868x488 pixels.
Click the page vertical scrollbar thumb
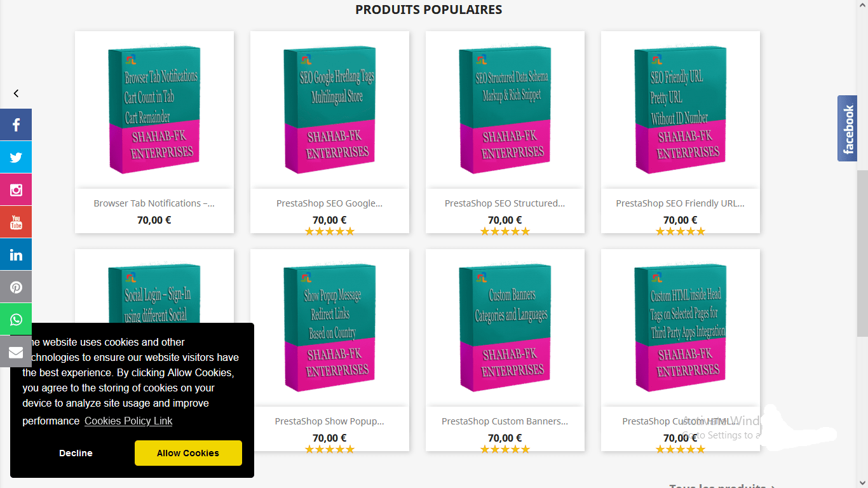tap(862, 253)
